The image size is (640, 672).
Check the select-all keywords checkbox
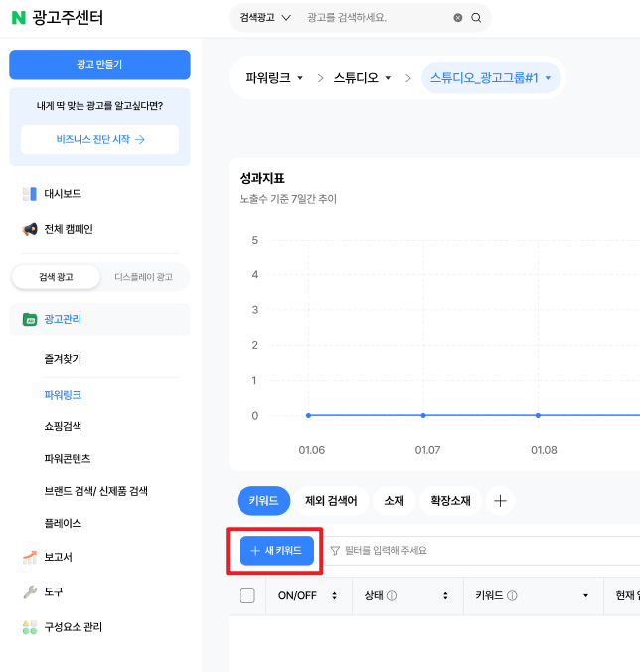coord(247,595)
